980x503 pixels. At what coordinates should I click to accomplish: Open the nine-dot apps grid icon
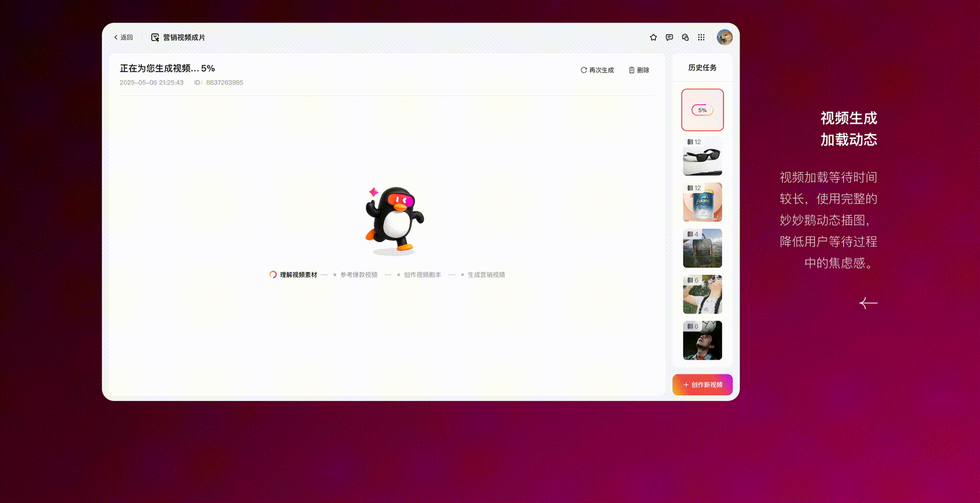pyautogui.click(x=701, y=37)
